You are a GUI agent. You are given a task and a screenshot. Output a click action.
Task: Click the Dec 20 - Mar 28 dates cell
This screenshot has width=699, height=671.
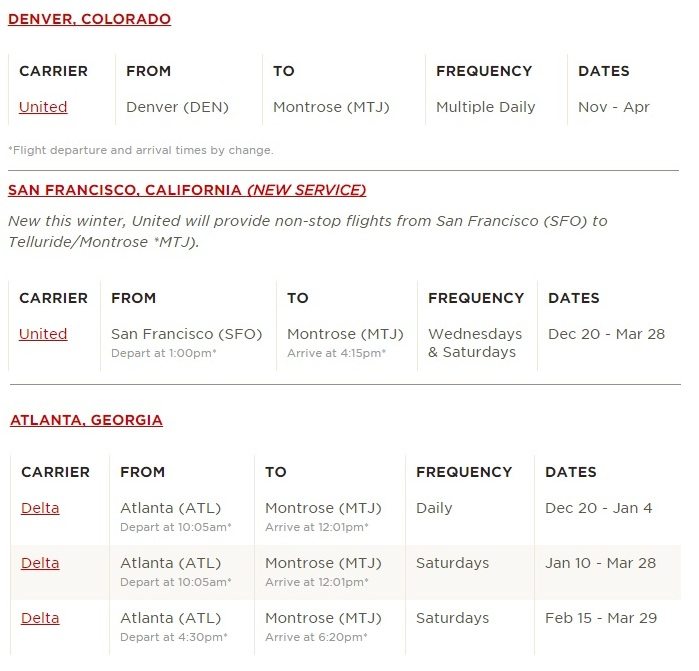pyautogui.click(x=607, y=334)
